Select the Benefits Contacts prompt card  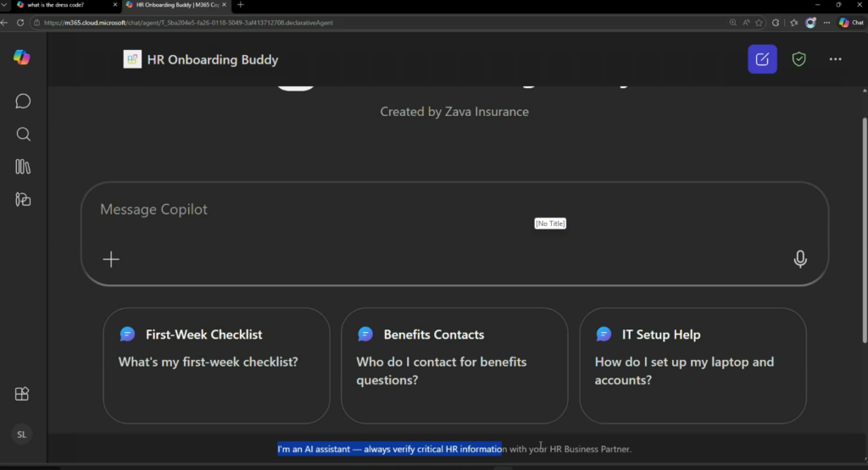tap(454, 364)
